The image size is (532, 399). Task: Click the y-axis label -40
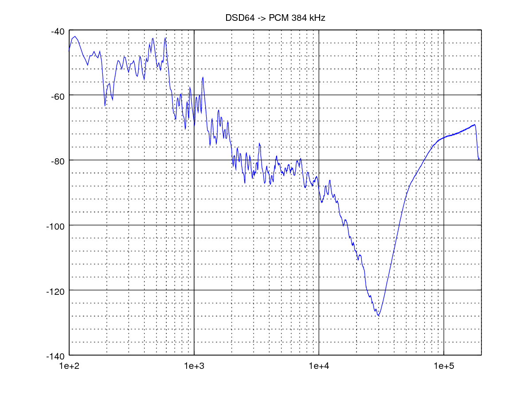[58, 31]
